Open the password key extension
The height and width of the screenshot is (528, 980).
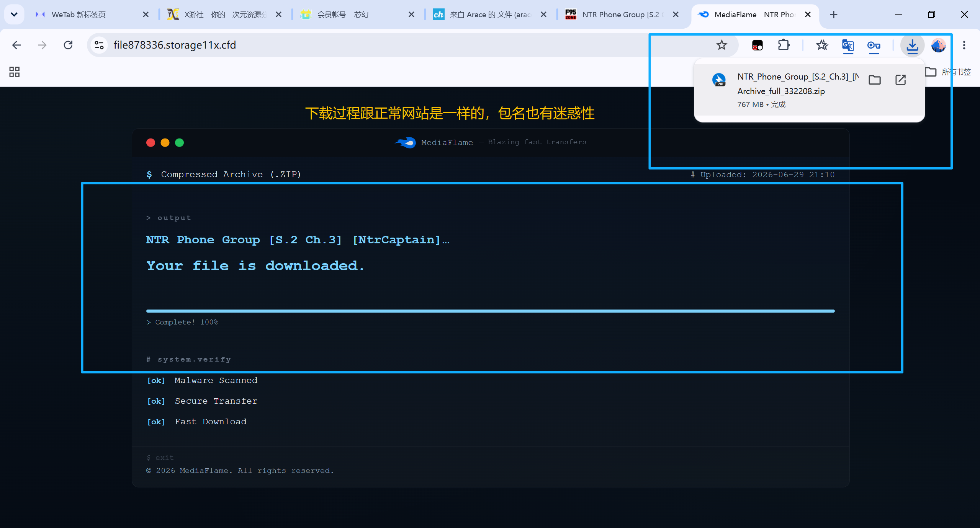874,45
